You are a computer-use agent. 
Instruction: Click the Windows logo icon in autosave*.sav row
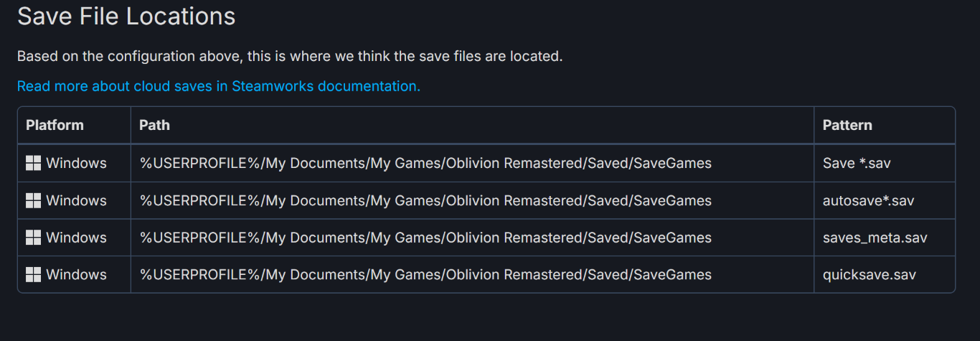pyautogui.click(x=33, y=201)
